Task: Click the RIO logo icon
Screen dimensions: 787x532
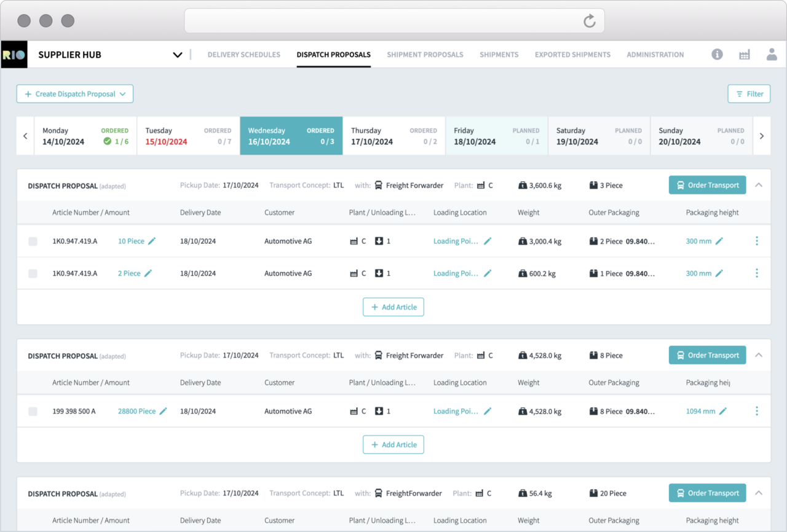Action: [x=14, y=55]
